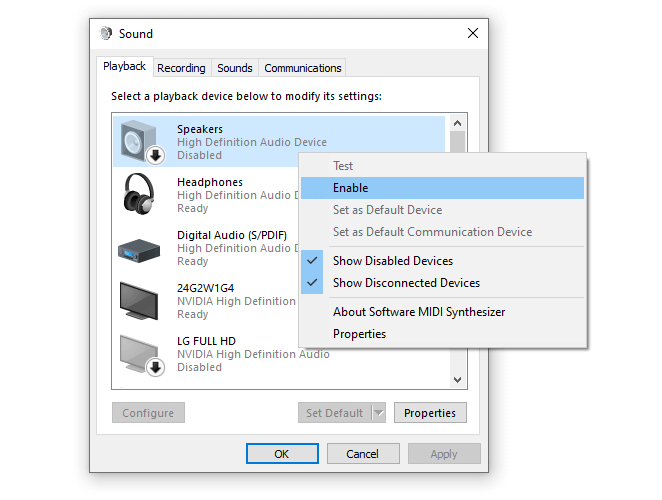The image size is (662, 500).
Task: Uncheck Show Disabled Devices
Action: pyautogui.click(x=312, y=261)
